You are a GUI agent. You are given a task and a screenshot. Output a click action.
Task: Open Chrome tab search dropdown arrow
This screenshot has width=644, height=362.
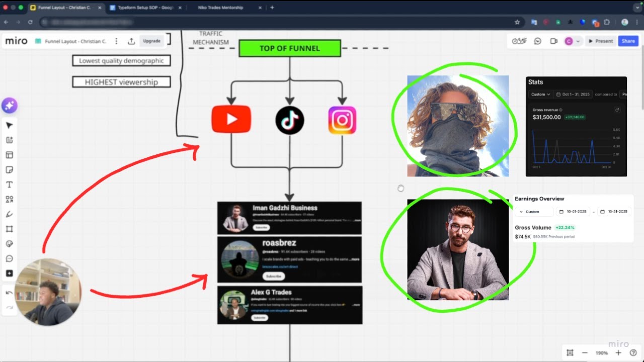(x=638, y=8)
